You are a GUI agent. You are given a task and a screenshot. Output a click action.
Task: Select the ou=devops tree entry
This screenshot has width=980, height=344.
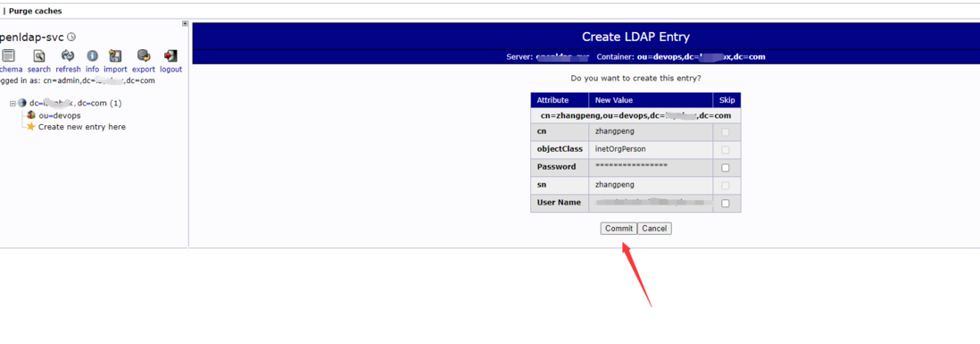click(60, 115)
